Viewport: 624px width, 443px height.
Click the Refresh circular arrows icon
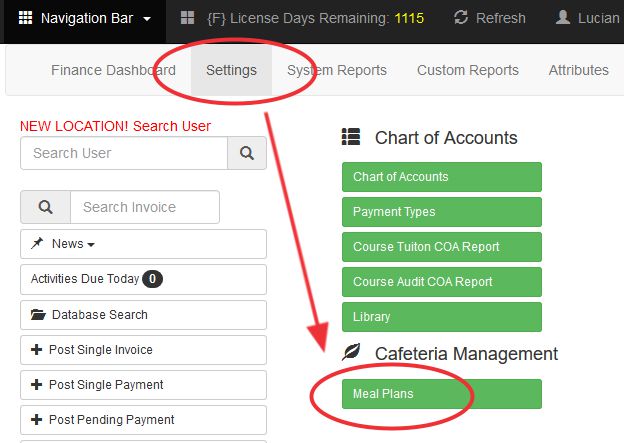[461, 18]
